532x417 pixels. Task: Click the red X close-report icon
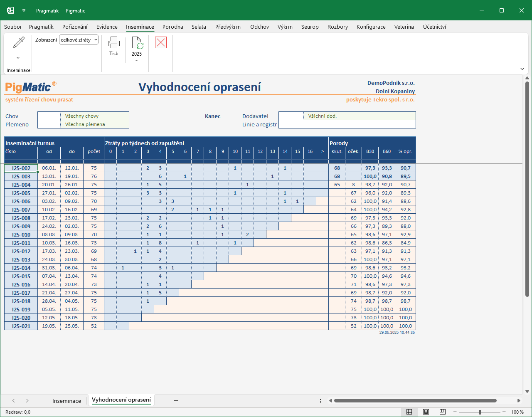pos(161,42)
